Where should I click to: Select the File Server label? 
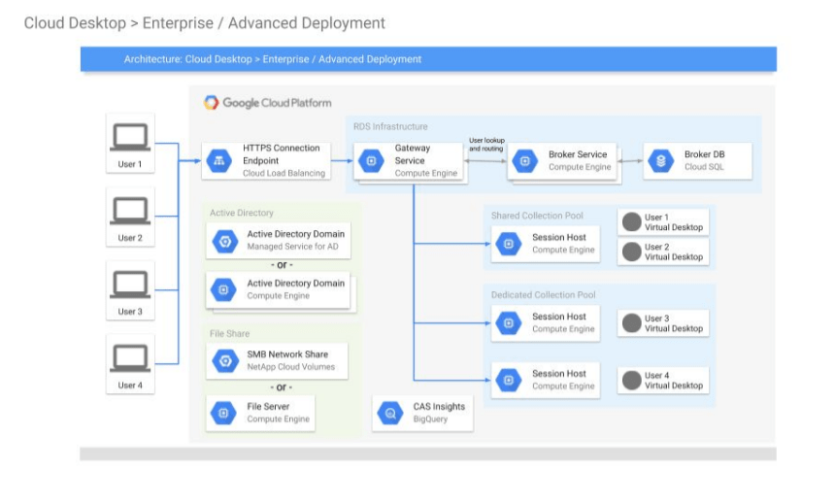[268, 406]
